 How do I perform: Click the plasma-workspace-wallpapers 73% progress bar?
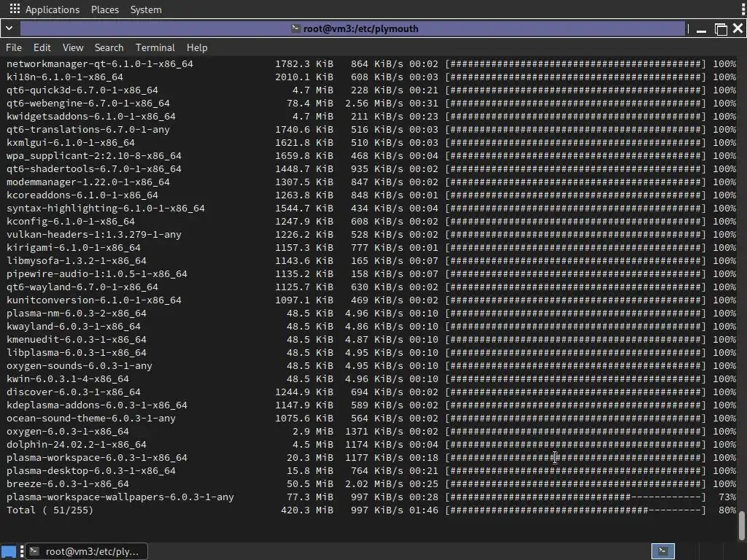[x=576, y=497]
